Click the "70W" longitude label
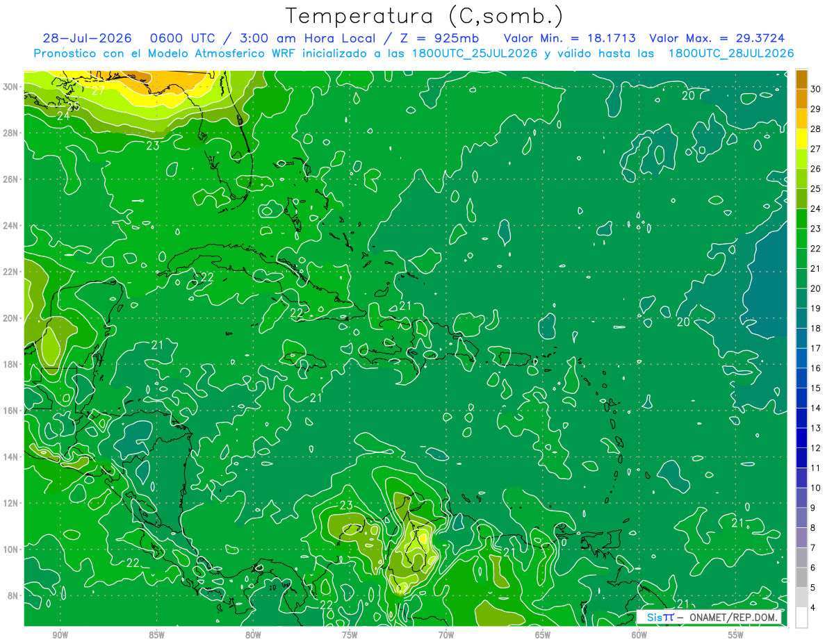 (446, 635)
